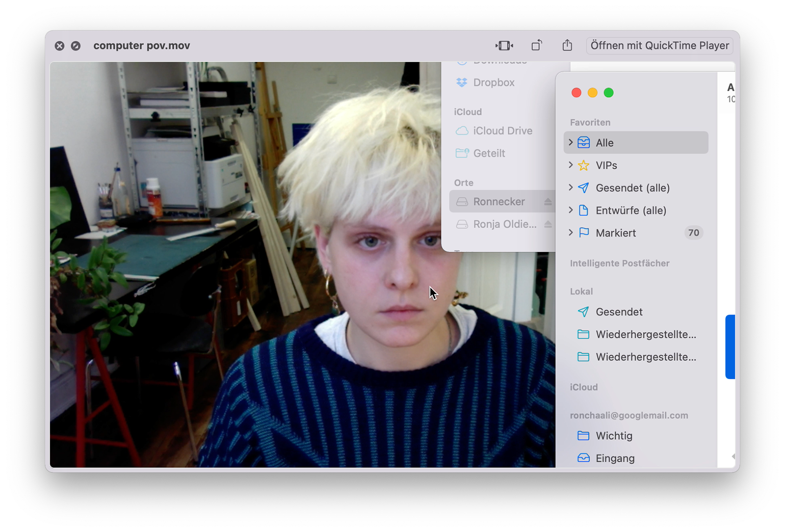The image size is (785, 532).
Task: Expand the Markiert chevron
Action: pos(571,232)
